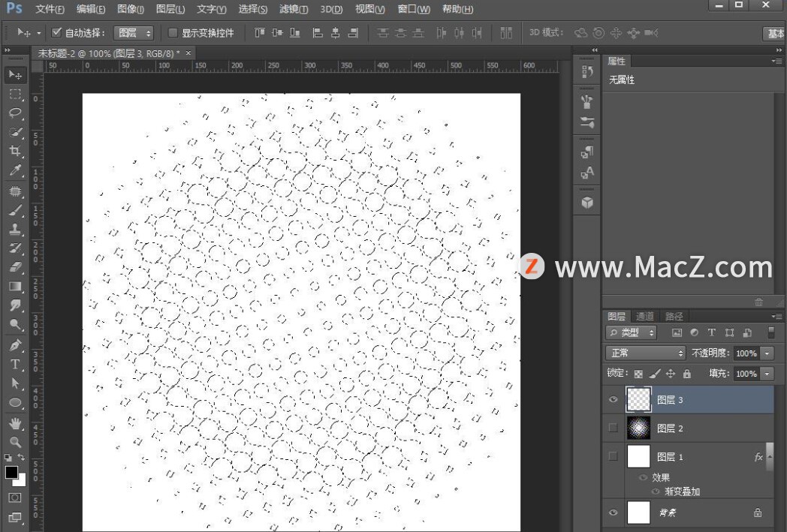Lock transparent pixels for layer
The width and height of the screenshot is (787, 532).
(638, 374)
